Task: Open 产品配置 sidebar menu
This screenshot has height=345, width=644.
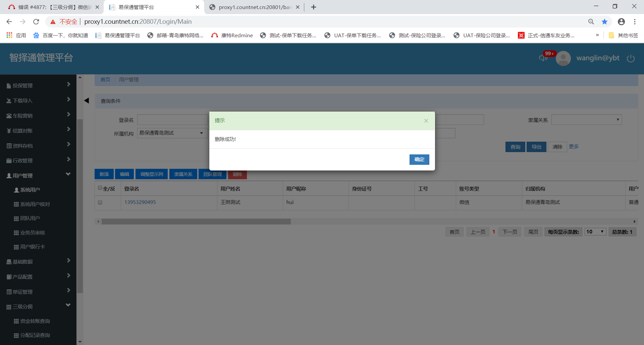Action: (x=38, y=277)
